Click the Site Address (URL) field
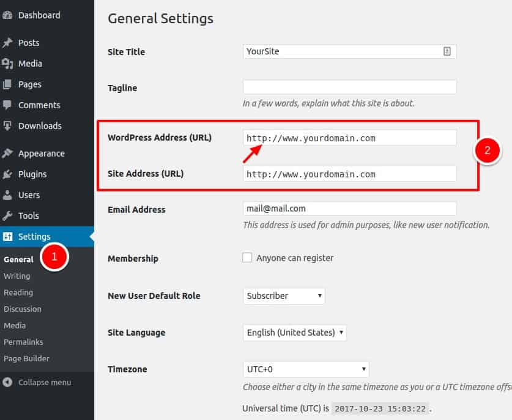This screenshot has height=420, width=512. [349, 174]
